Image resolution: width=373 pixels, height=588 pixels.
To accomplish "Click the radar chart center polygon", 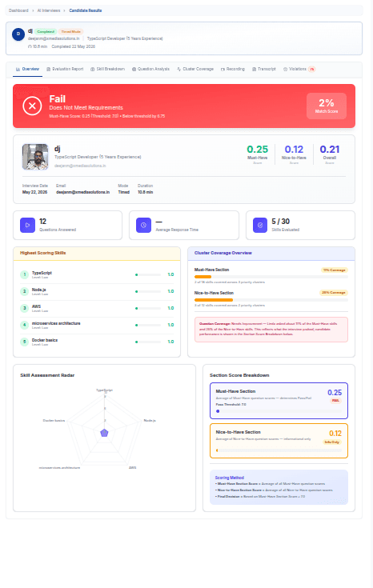I will click(x=104, y=433).
